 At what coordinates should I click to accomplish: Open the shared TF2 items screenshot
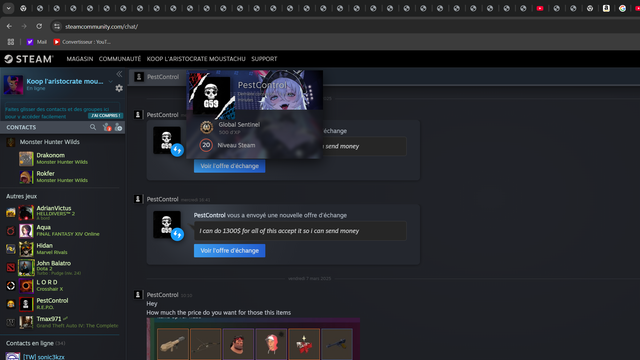pyautogui.click(x=253, y=339)
